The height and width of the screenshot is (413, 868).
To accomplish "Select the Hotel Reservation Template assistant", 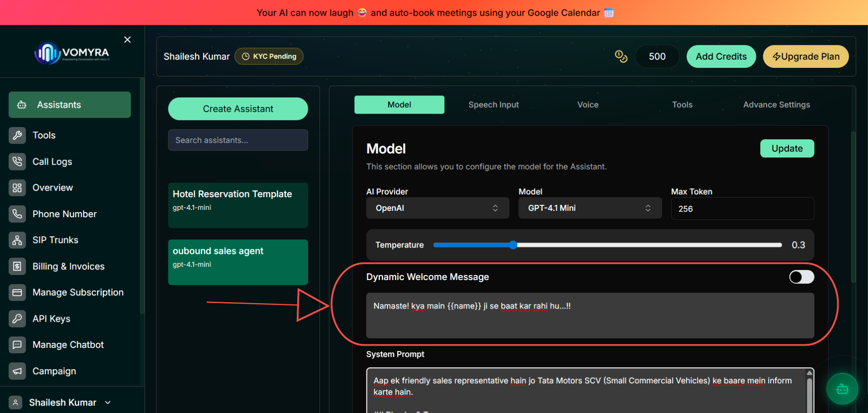I will pyautogui.click(x=238, y=205).
